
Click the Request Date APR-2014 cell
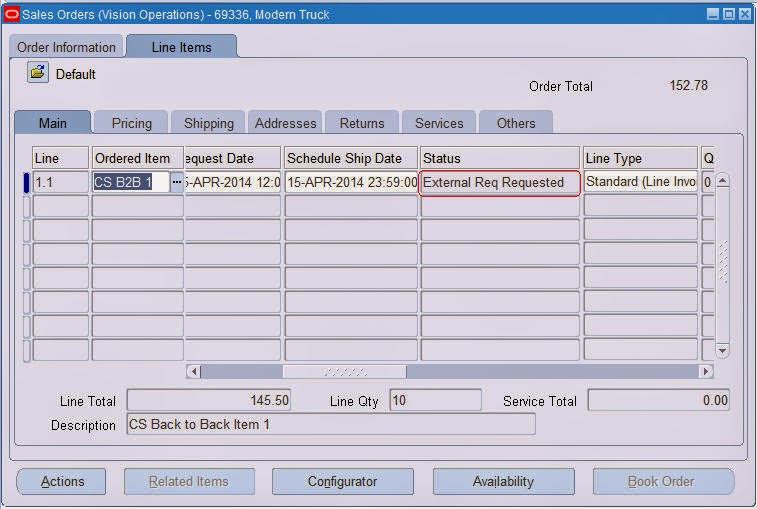pyautogui.click(x=232, y=183)
